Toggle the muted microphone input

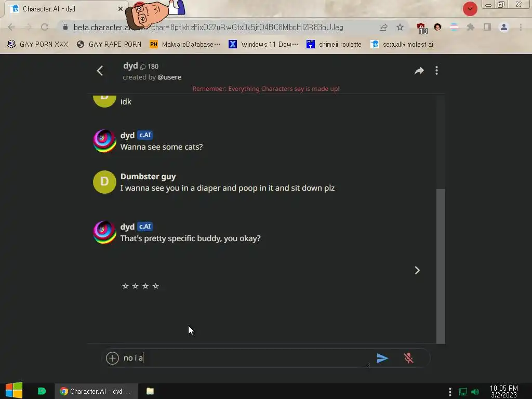coord(408,358)
